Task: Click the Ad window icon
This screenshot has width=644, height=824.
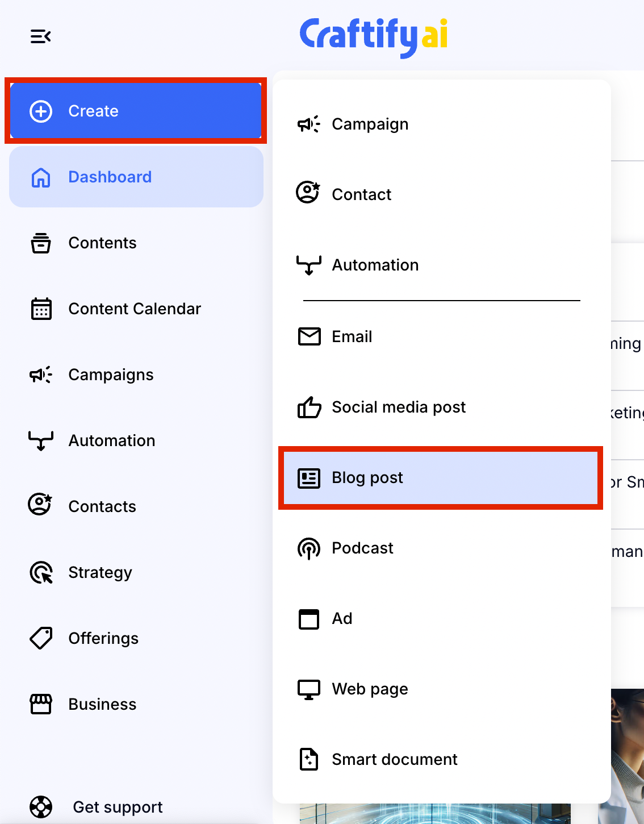Action: click(x=309, y=619)
